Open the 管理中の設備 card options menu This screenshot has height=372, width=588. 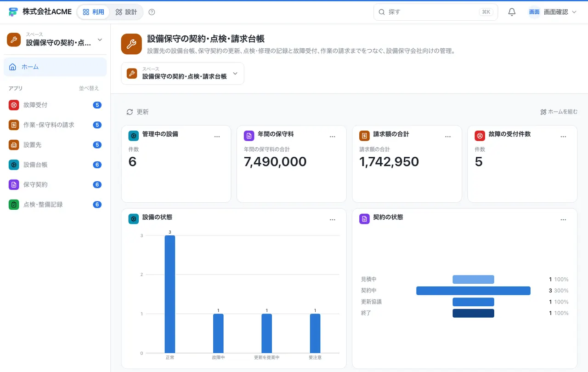coord(217,137)
